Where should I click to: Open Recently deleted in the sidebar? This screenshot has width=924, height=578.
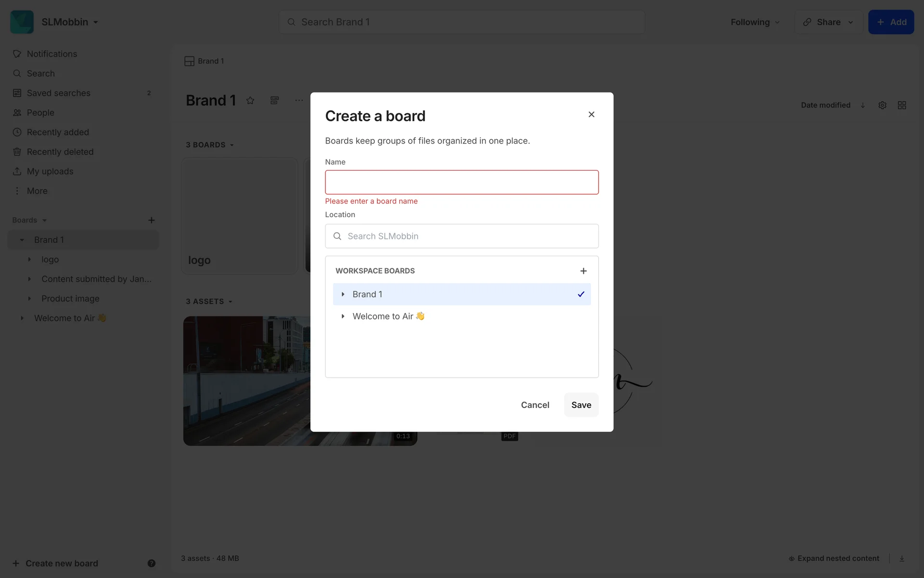pos(60,152)
